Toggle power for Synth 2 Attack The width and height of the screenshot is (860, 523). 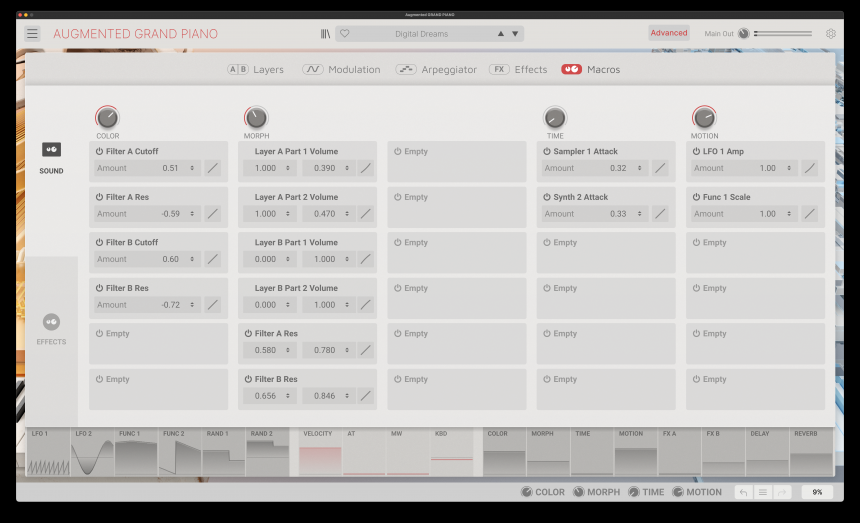coord(547,197)
